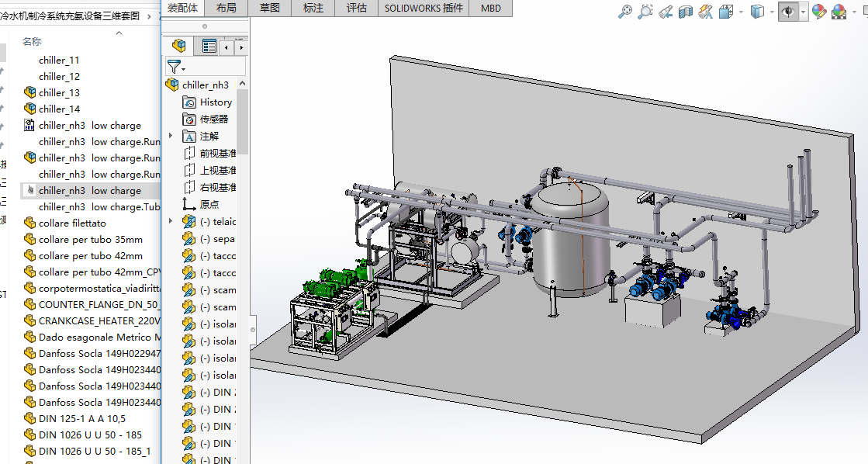Screen dimensions: 868x464
Task: Expand the 注解 annotations tree node
Action: point(171,136)
